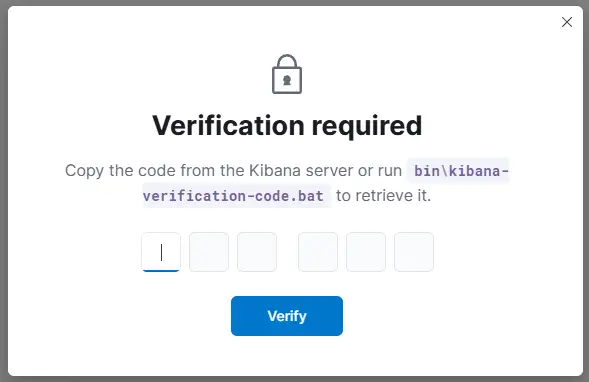Select the fifth verification digit box
The image size is (589, 382).
[366, 252]
